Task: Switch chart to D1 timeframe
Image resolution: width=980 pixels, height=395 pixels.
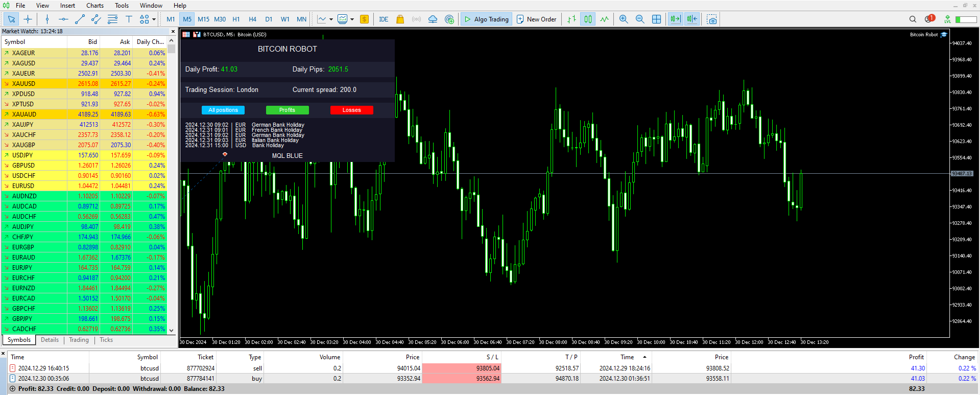Action: [x=269, y=19]
